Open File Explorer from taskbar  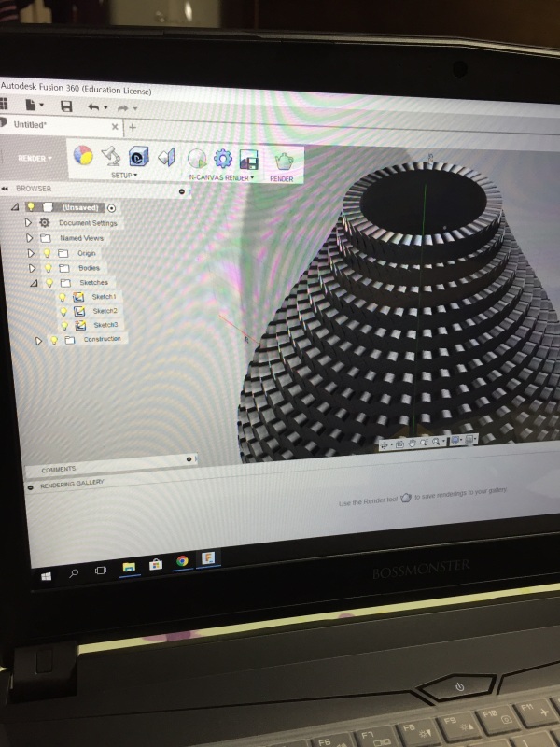pos(129,567)
